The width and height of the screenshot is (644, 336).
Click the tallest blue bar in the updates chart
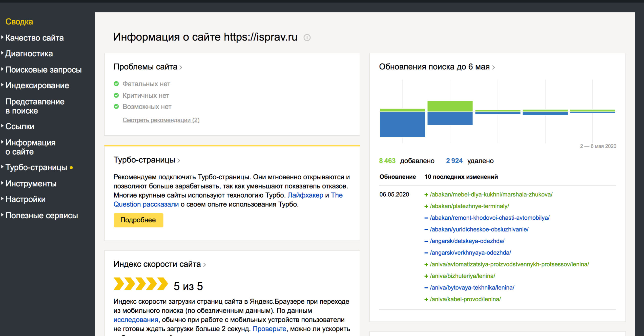click(402, 124)
